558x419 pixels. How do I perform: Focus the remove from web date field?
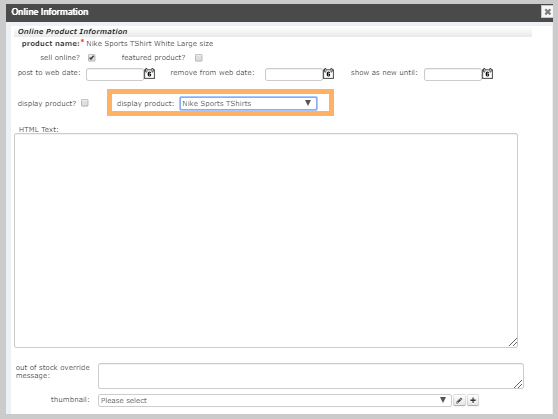tap(294, 74)
